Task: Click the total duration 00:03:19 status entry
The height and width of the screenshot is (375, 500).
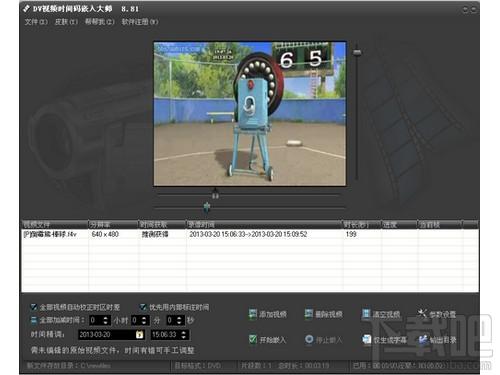Action: (x=303, y=366)
